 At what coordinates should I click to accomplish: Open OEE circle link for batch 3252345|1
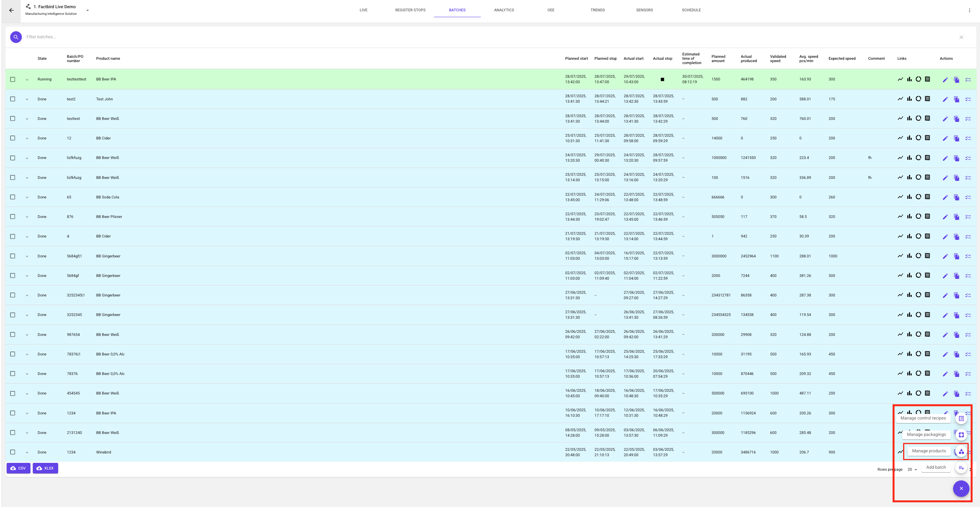coord(918,295)
